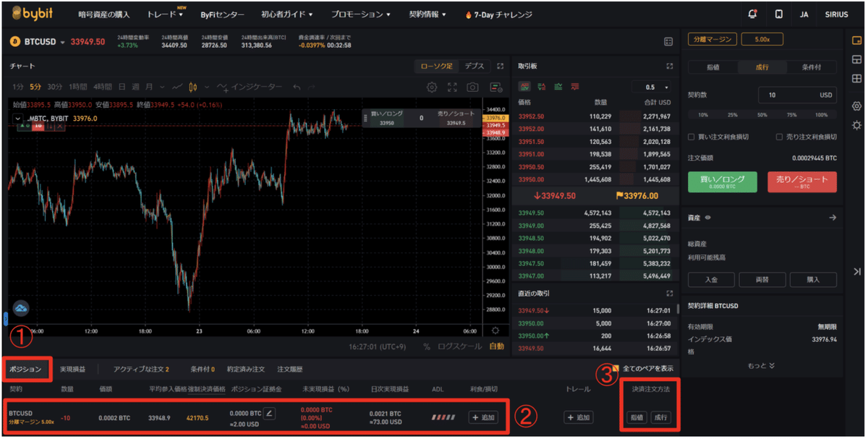Open assets panel arrow
868x439 pixels.
pos(833,217)
